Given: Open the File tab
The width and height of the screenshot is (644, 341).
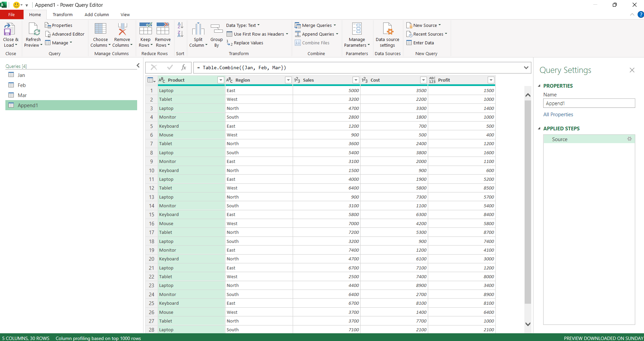Looking at the screenshot, I should [x=12, y=14].
